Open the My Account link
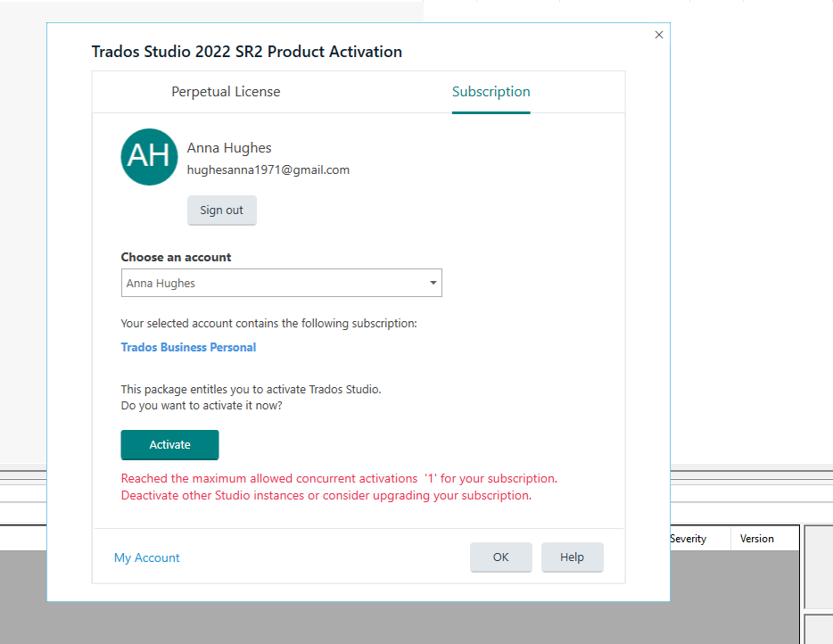The height and width of the screenshot is (644, 833). 146,557
